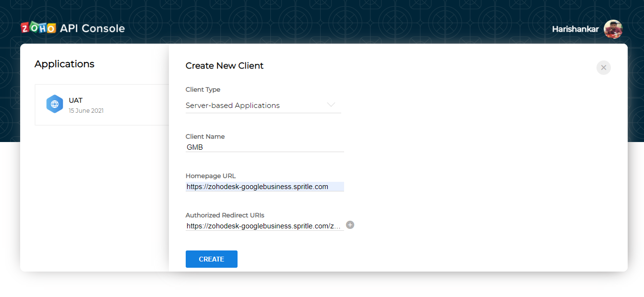Viewport: 644px width, 297px height.
Task: Select the Server-based Applications client type field
Action: tap(263, 106)
